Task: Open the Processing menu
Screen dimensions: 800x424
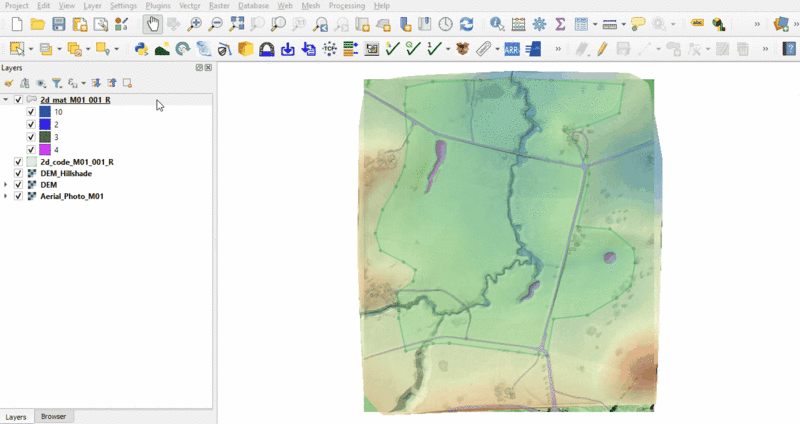Action: coord(345,6)
